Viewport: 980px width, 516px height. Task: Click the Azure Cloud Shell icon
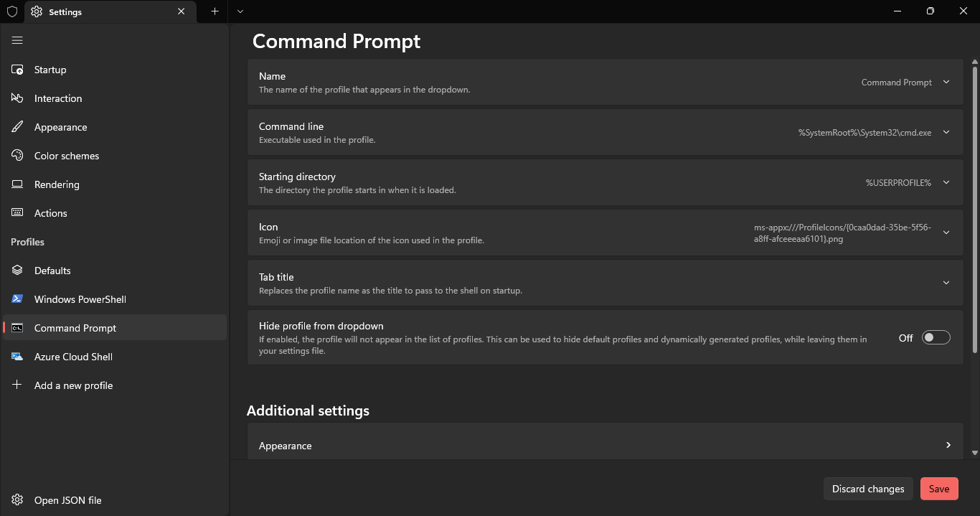pyautogui.click(x=17, y=357)
